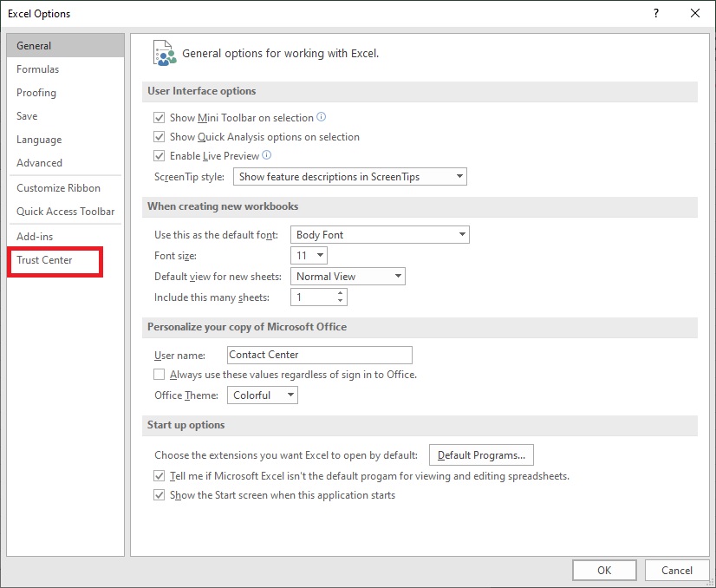Select the Language category
The image size is (716, 588).
click(65, 140)
